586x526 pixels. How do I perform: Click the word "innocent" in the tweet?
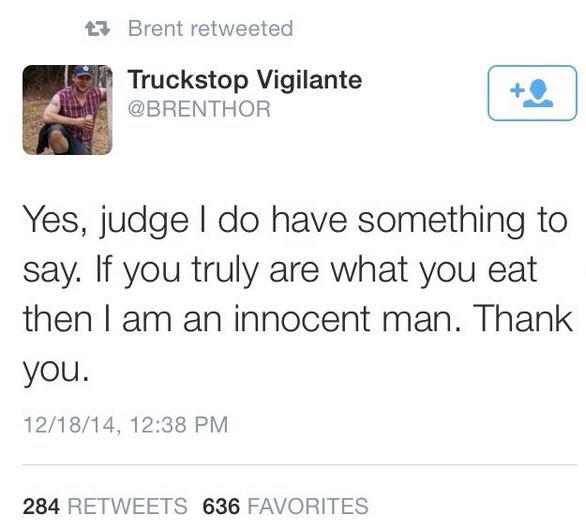[x=302, y=319]
